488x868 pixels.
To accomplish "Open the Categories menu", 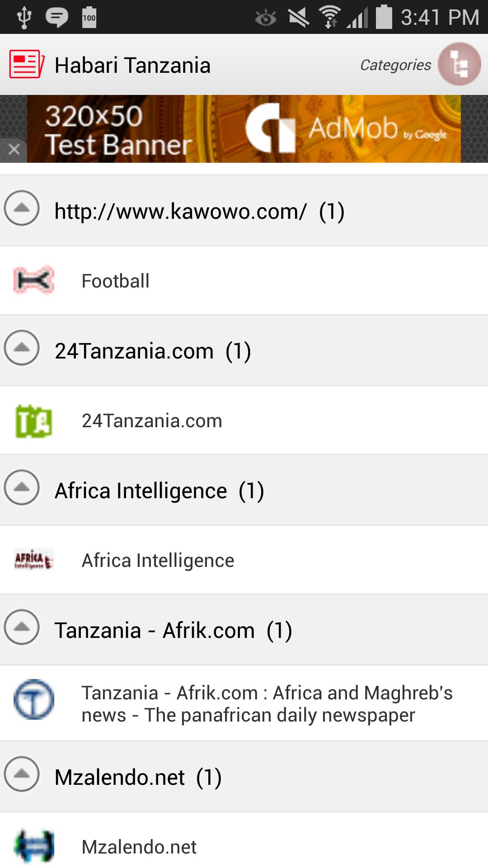I will pos(395,65).
